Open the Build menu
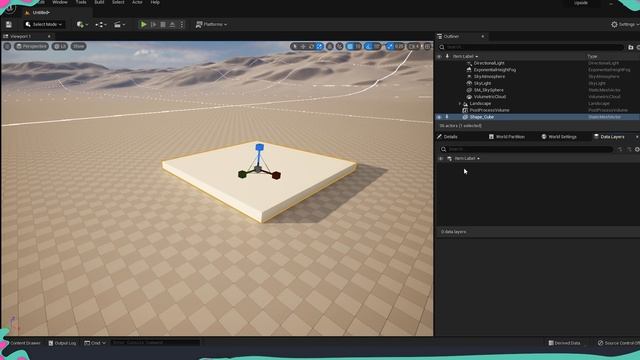Image resolution: width=640 pixels, height=360 pixels. point(99,2)
